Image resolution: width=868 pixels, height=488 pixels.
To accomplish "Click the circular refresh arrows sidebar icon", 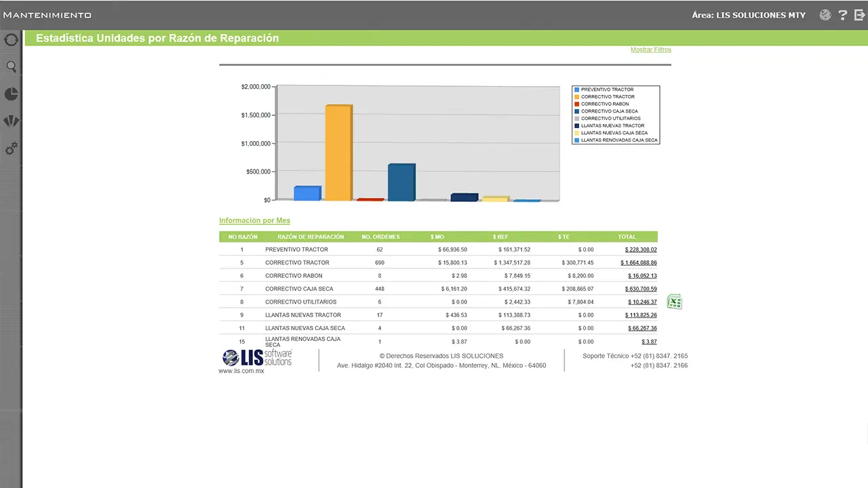I will pyautogui.click(x=11, y=40).
